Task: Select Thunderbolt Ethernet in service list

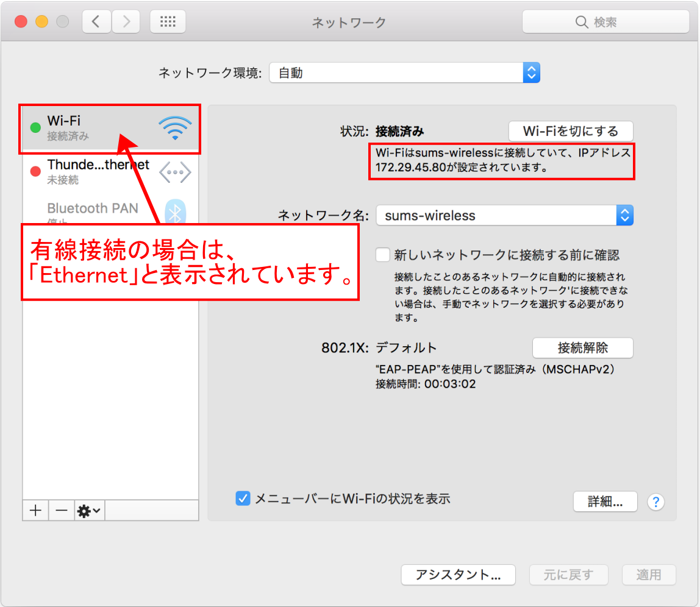Action: [x=98, y=172]
